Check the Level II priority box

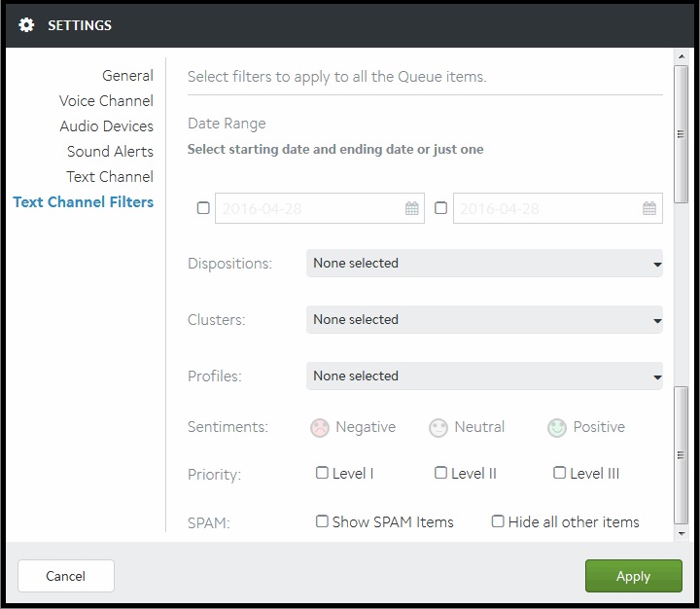pos(440,472)
